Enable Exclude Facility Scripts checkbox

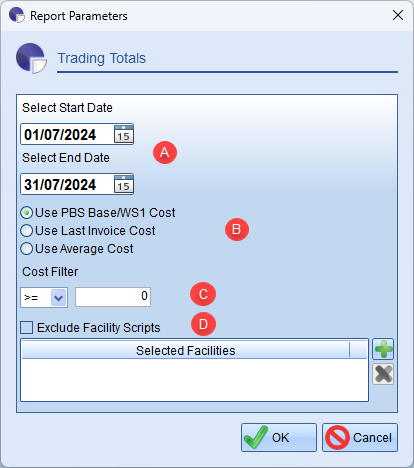pos(27,327)
